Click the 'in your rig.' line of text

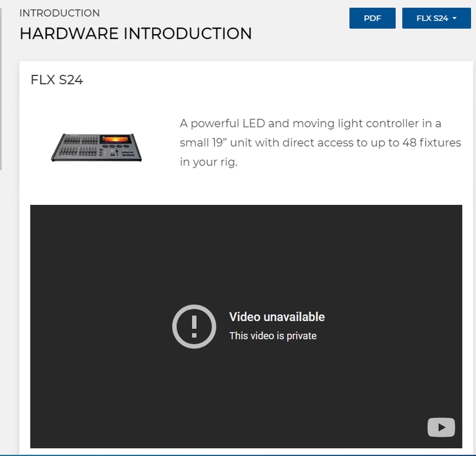(209, 162)
